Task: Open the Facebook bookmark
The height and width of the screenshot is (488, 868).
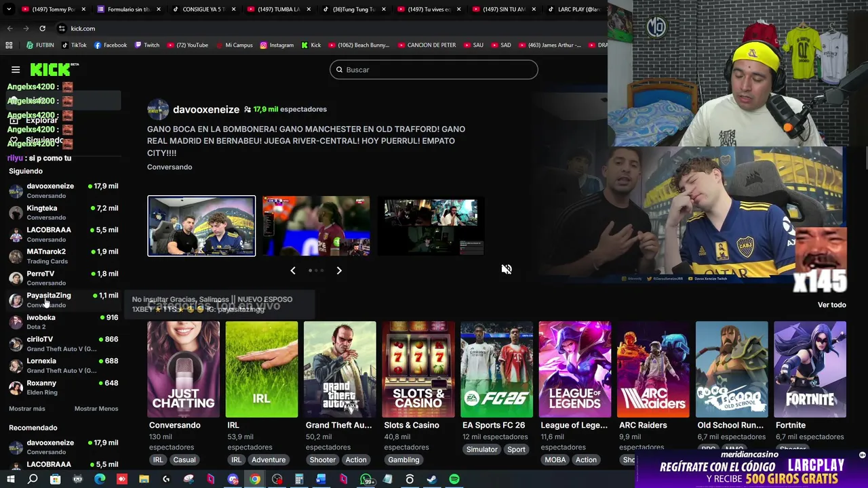Action: click(x=111, y=45)
